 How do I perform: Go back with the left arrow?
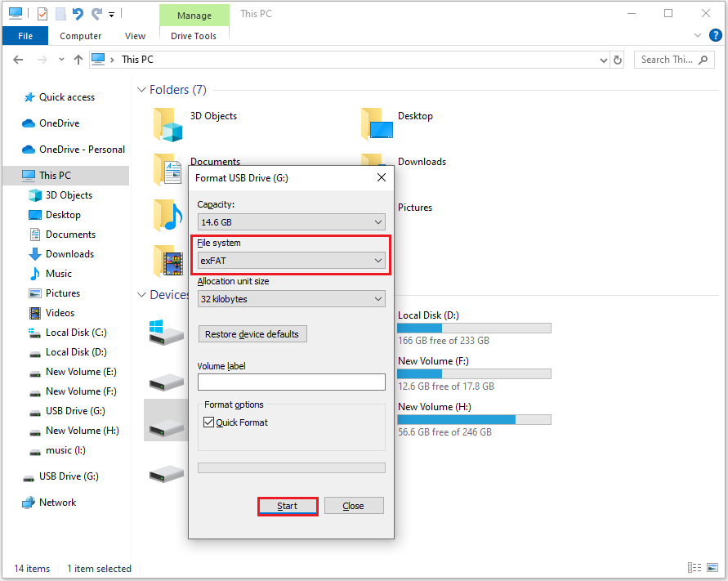click(18, 60)
